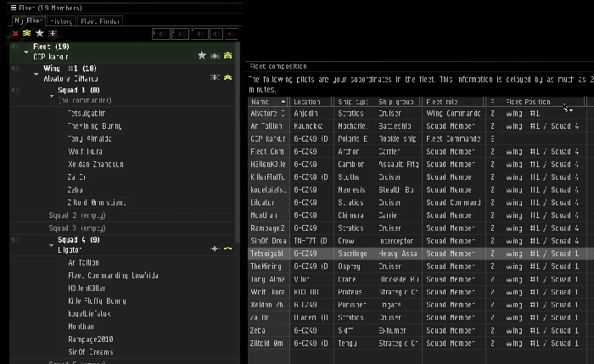The height and width of the screenshot is (364, 594).
Task: Click the yellow chevrons icon in the toolbar
Action: click(x=26, y=33)
